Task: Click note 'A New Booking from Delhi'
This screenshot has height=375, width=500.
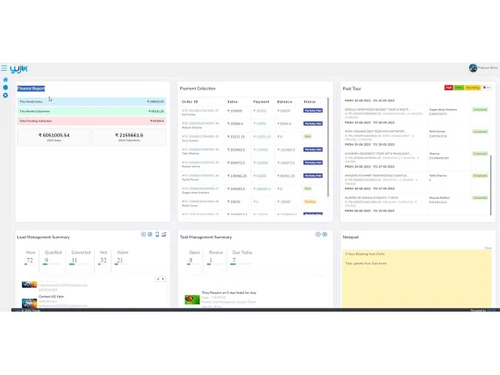Action: tap(365, 254)
